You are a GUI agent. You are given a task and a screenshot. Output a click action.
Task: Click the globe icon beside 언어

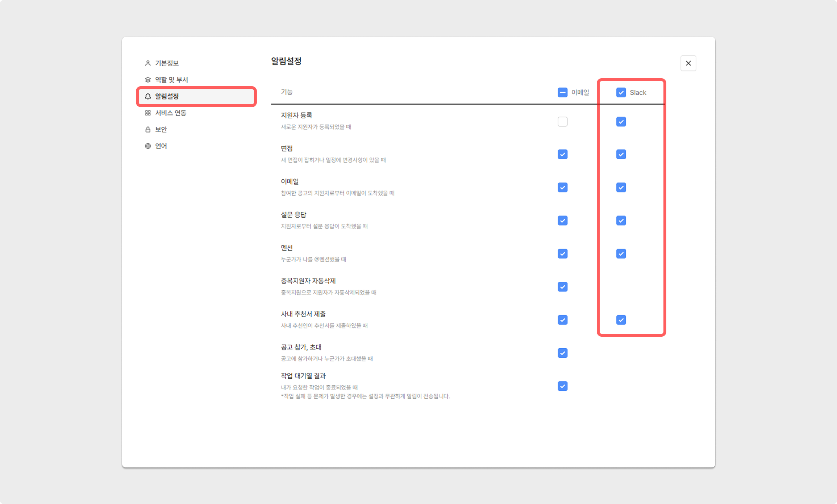click(x=148, y=146)
